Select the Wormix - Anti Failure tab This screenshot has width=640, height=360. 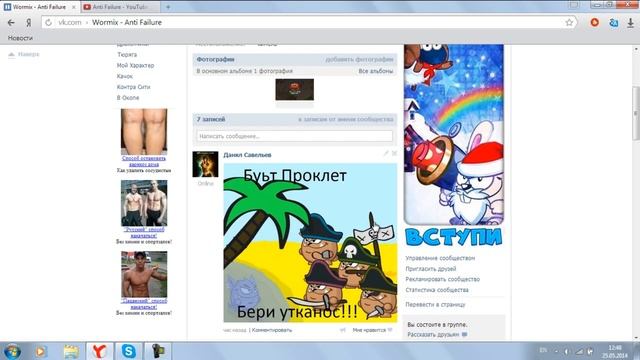39,7
